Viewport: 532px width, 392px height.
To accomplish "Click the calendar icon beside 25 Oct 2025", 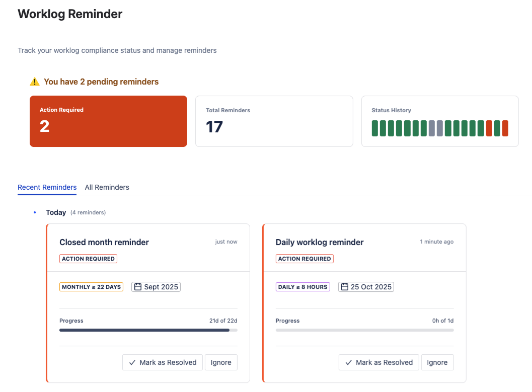I will 345,286.
